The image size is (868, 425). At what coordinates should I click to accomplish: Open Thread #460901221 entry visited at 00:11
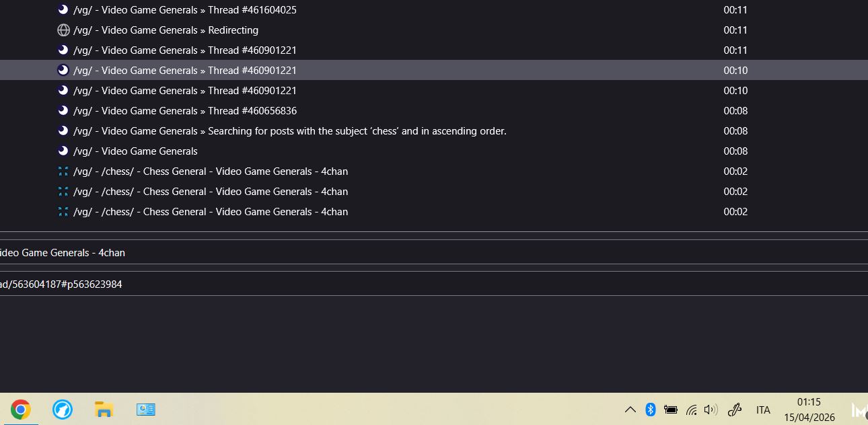pos(185,50)
